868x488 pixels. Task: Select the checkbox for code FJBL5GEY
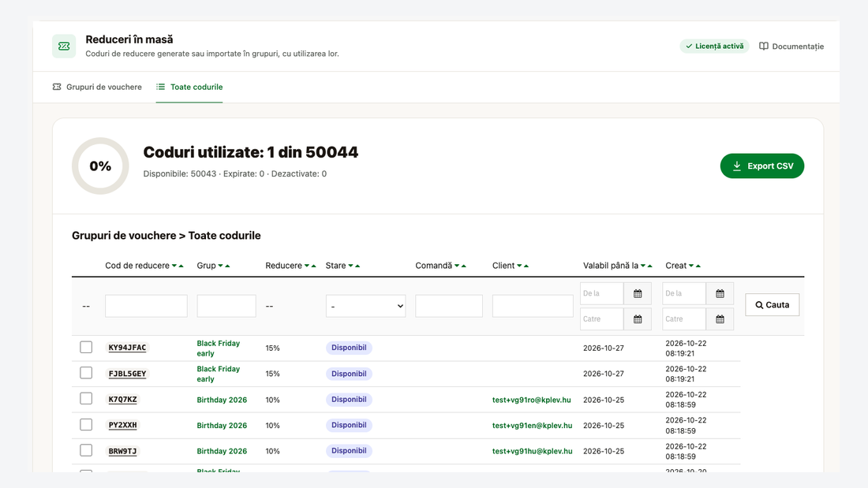[x=86, y=373]
